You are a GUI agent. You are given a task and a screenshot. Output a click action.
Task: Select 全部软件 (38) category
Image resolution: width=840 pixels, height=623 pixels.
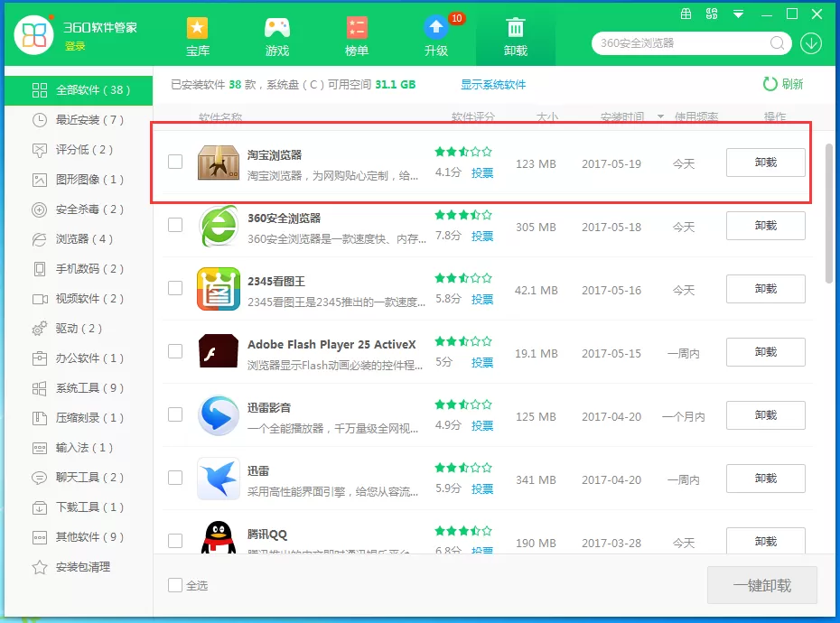coord(79,90)
